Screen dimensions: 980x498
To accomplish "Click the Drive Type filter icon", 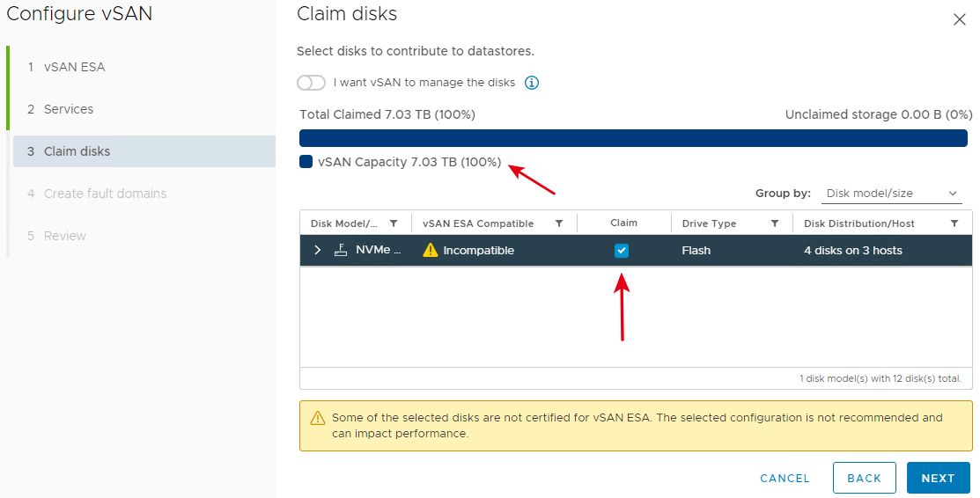I will pyautogui.click(x=775, y=223).
